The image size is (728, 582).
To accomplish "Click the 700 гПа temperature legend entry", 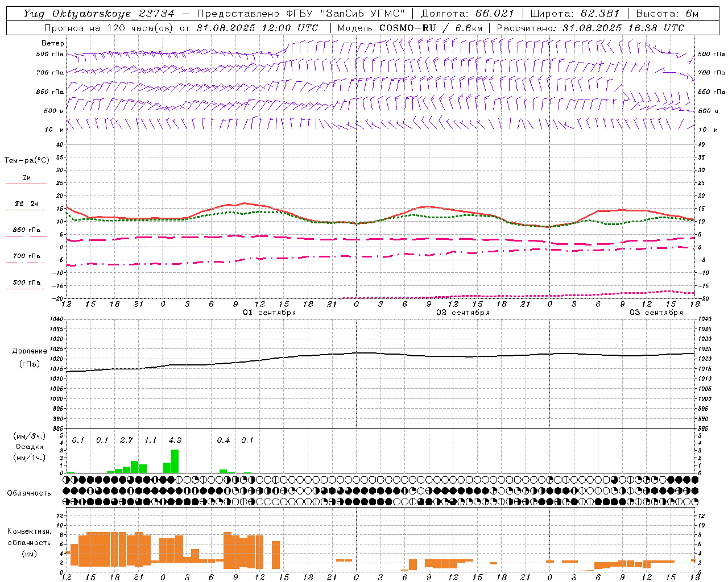I will pyautogui.click(x=26, y=256).
